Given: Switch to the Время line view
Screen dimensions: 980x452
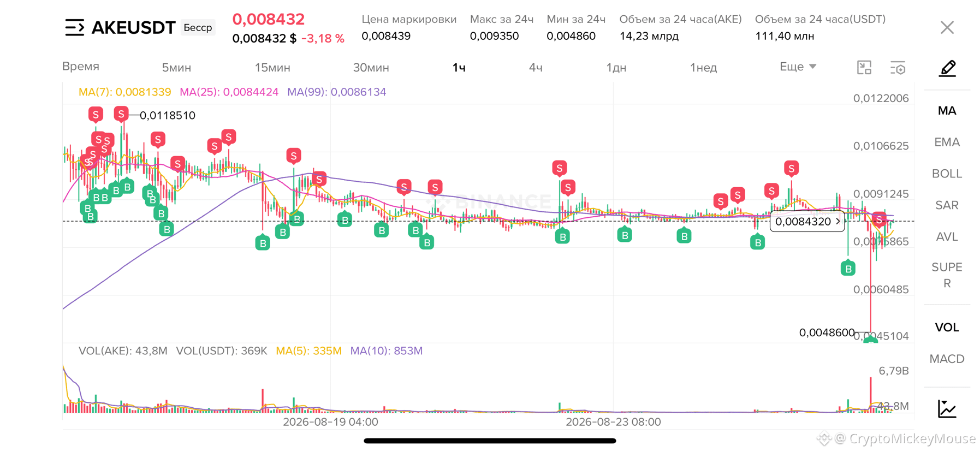Looking at the screenshot, I should [x=81, y=67].
